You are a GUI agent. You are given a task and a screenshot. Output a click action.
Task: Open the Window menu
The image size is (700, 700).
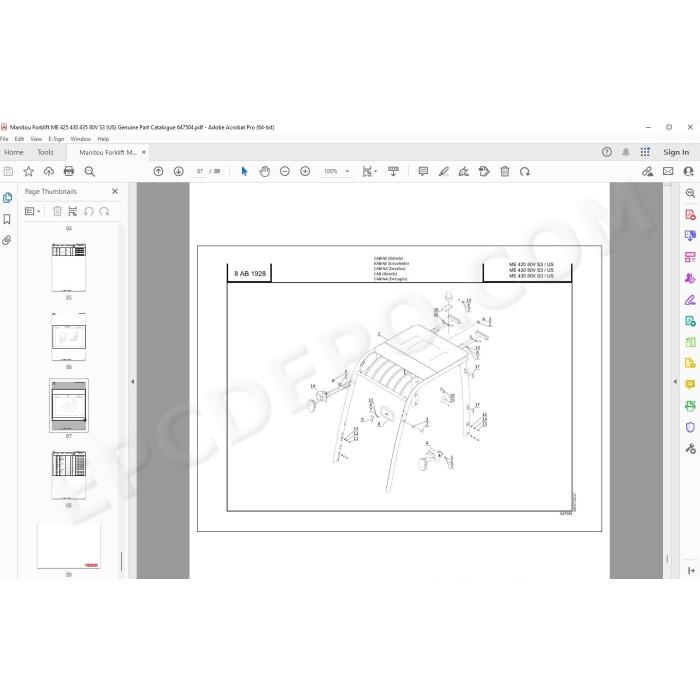pyautogui.click(x=80, y=139)
